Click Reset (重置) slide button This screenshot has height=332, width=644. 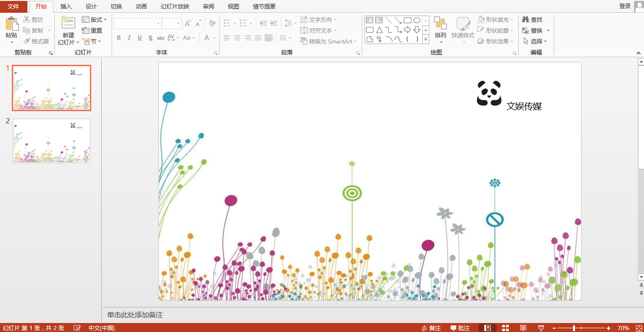point(92,30)
